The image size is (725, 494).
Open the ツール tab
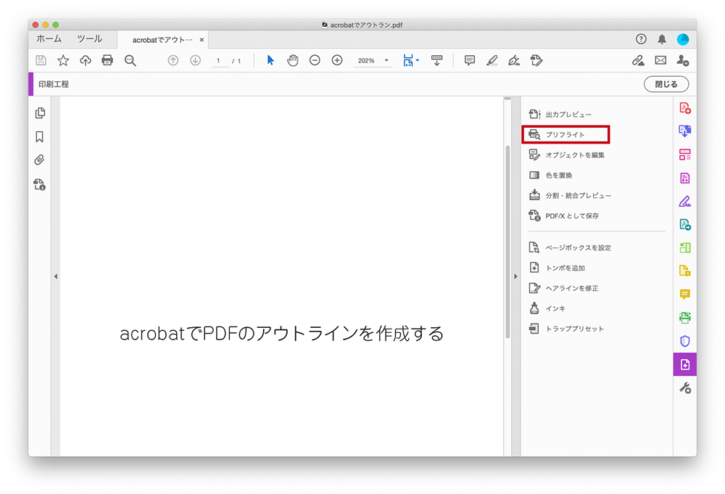[89, 39]
